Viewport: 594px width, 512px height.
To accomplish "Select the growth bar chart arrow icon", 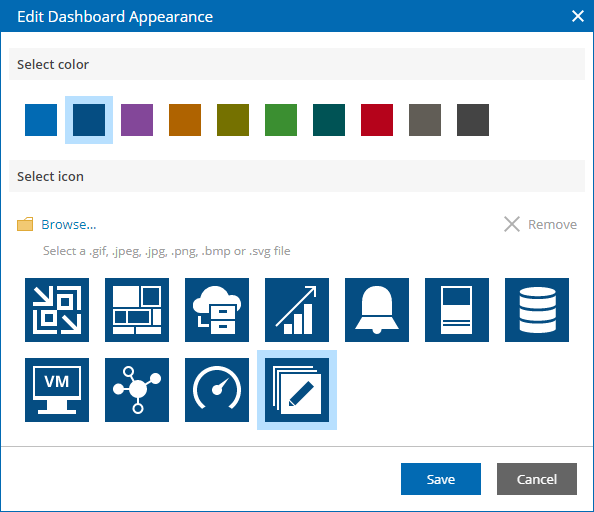I will click(x=297, y=310).
